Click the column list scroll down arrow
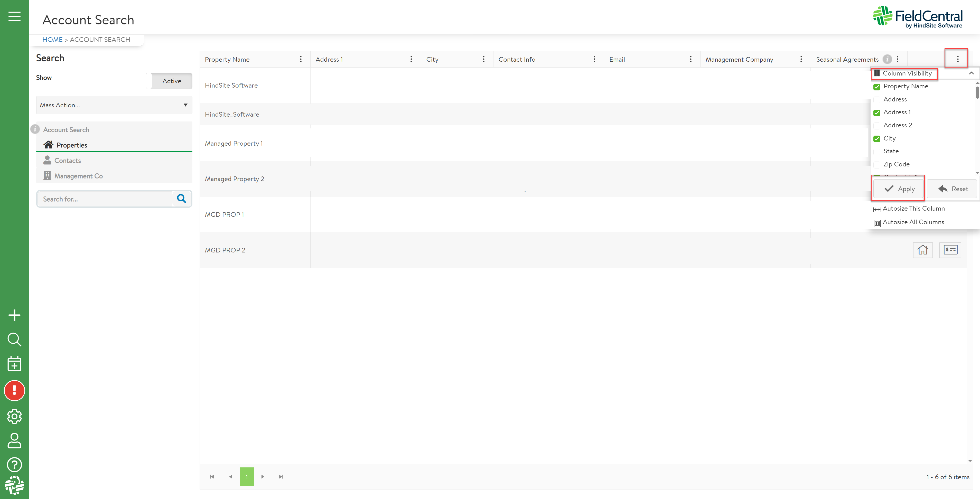The width and height of the screenshot is (980, 499). click(x=977, y=173)
